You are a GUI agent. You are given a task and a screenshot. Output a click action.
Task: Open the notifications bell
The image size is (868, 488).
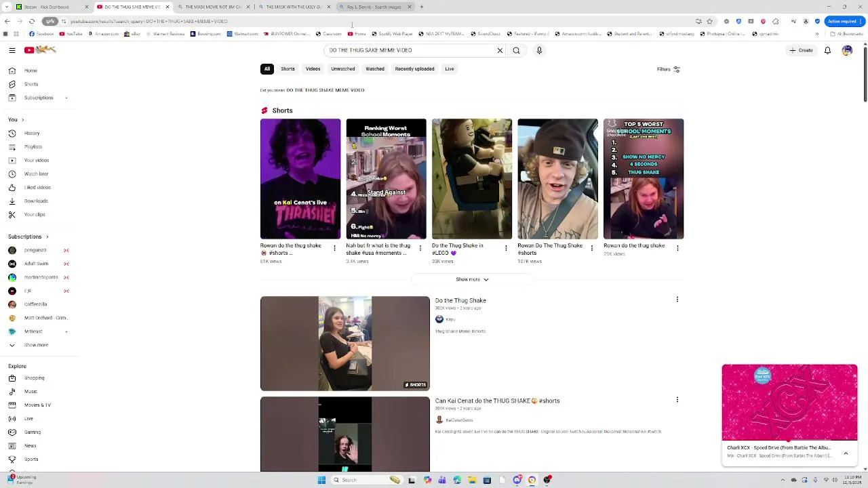coord(827,50)
